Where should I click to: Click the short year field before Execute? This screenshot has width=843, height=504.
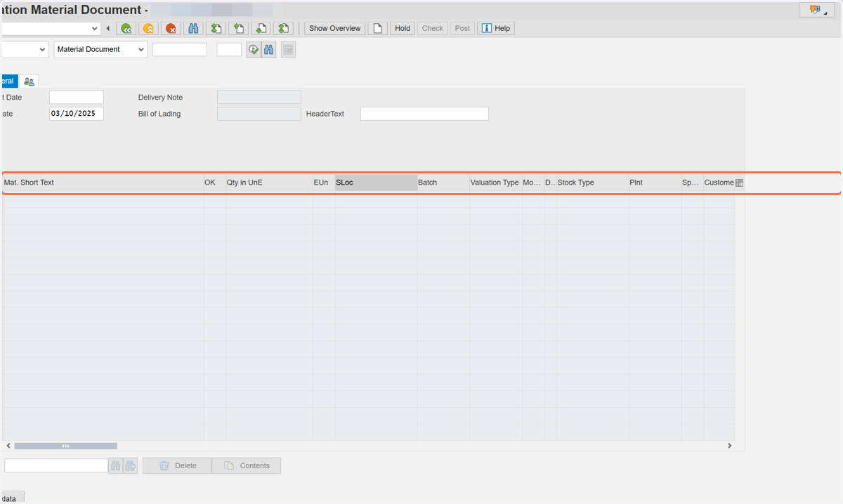click(x=229, y=50)
